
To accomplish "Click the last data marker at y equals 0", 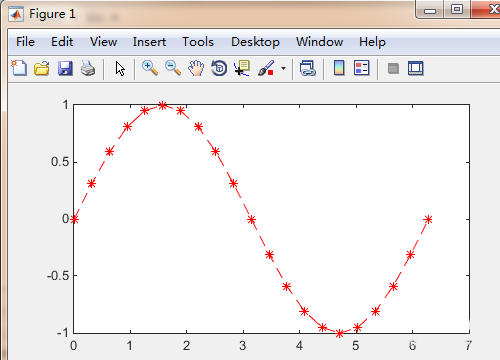I will (428, 219).
